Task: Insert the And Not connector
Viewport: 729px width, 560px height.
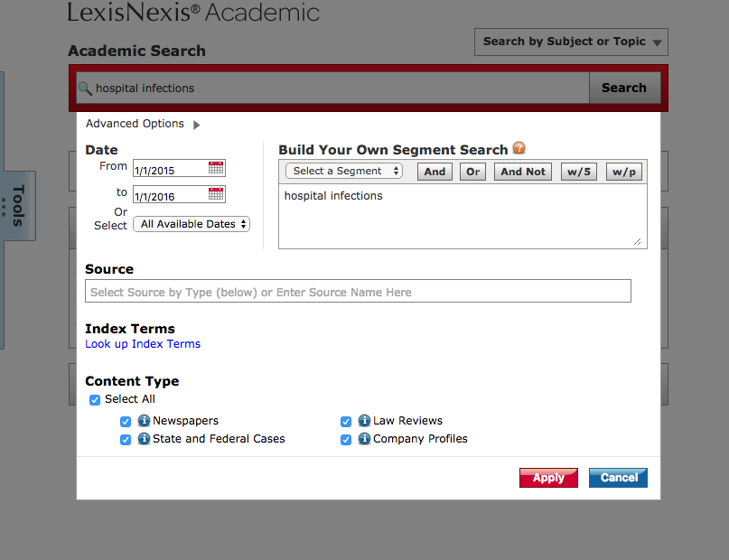Action: pyautogui.click(x=523, y=172)
